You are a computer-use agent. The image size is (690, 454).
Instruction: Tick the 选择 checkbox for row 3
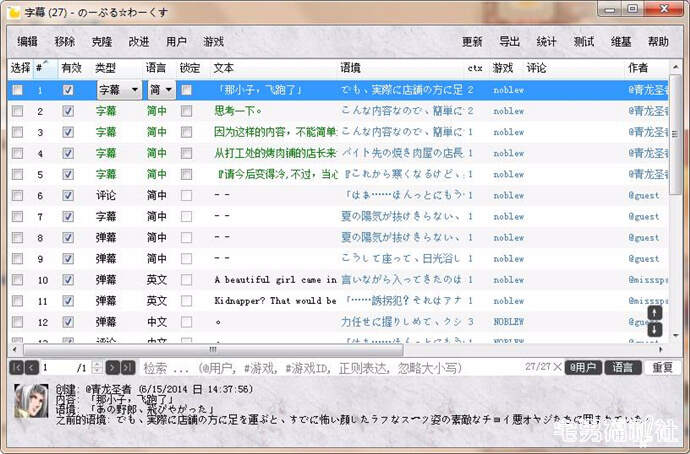coord(17,132)
